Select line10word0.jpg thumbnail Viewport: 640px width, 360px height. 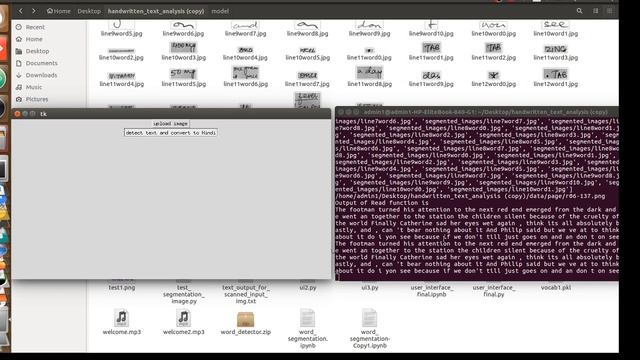[493, 24]
